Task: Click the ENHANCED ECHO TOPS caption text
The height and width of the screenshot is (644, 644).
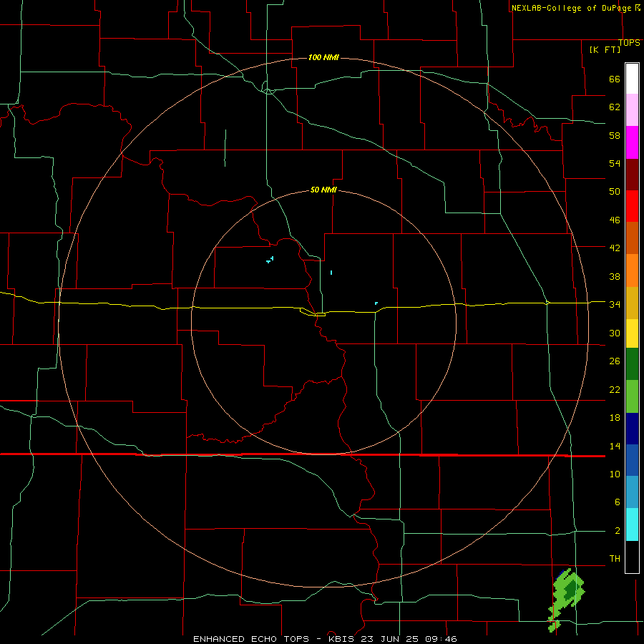Action: (251, 639)
